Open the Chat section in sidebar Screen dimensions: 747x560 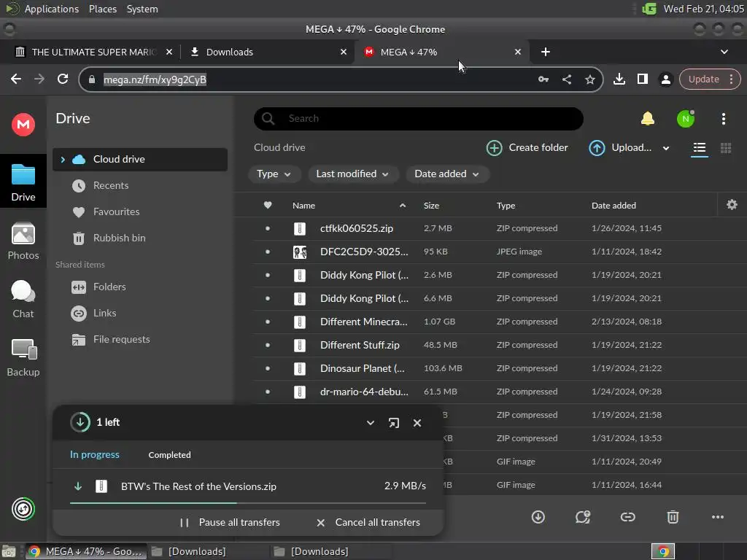click(23, 300)
